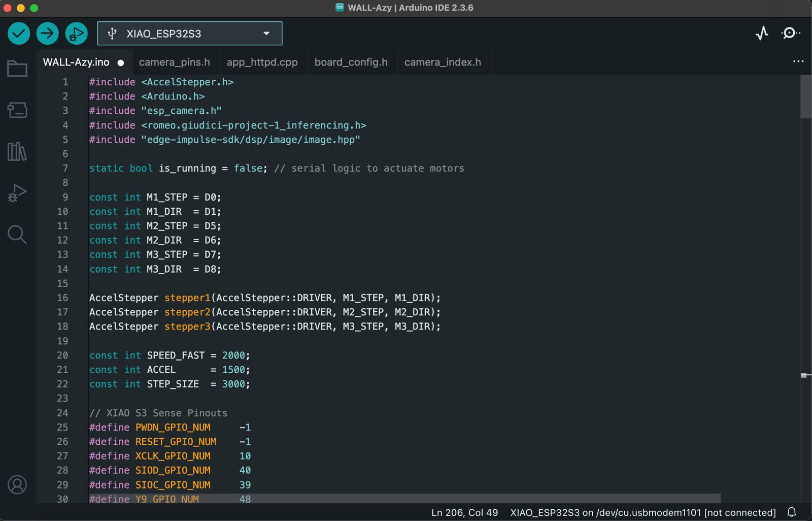Open the Sketchbook sidebar panel
812x521 pixels.
pyautogui.click(x=17, y=68)
